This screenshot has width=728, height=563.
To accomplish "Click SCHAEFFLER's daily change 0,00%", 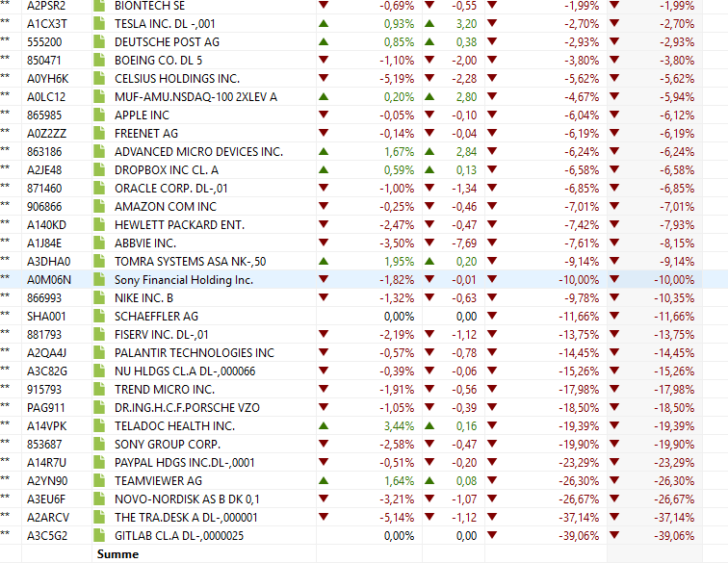I will click(x=400, y=316).
